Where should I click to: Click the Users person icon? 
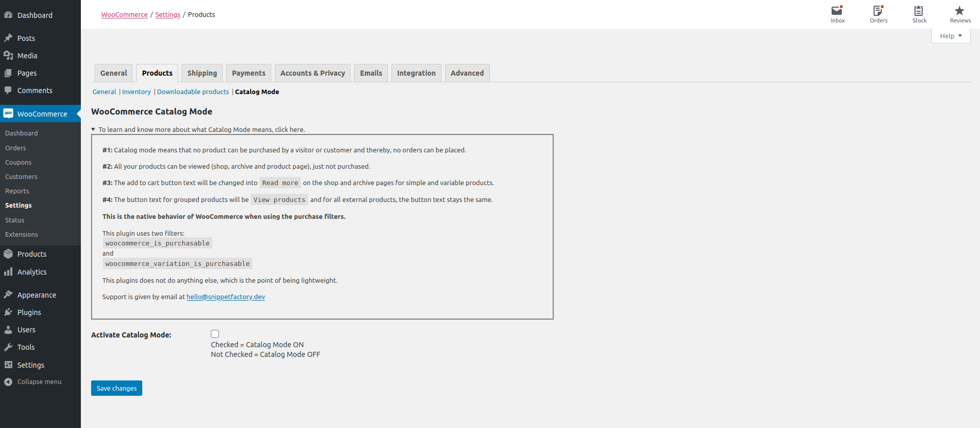(8, 330)
